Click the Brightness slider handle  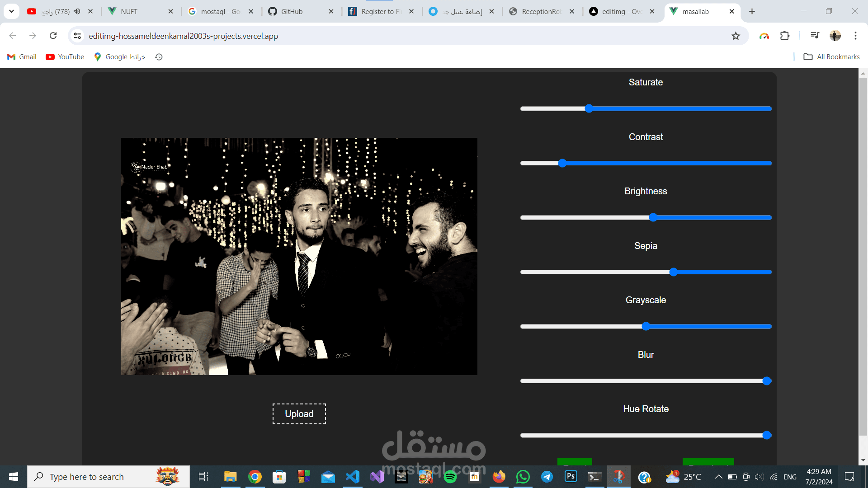click(653, 218)
